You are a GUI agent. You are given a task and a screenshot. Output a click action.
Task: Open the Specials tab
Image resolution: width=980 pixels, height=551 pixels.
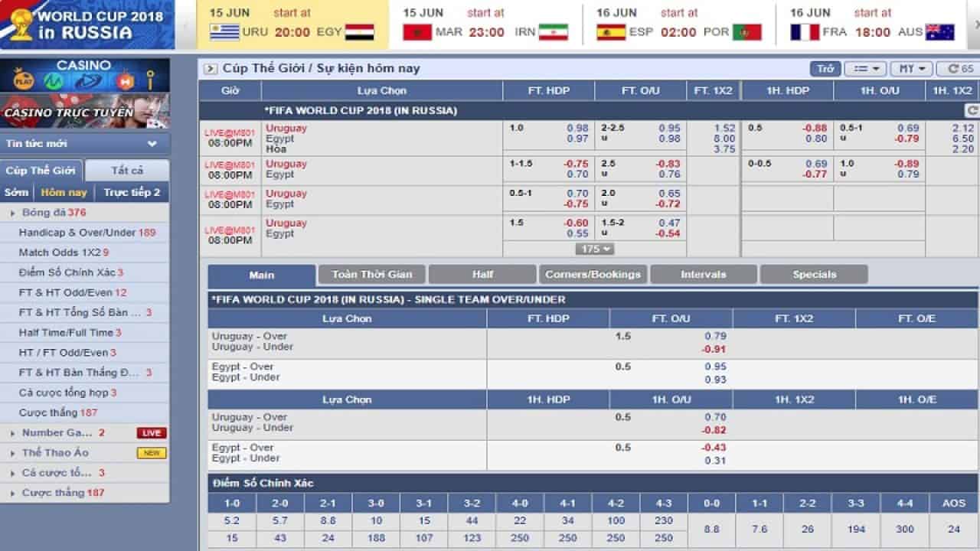(814, 274)
